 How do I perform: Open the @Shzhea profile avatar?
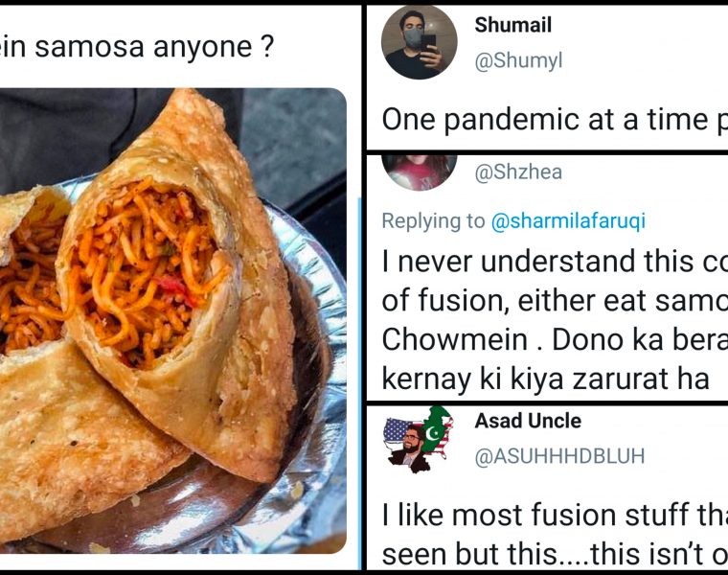click(420, 172)
